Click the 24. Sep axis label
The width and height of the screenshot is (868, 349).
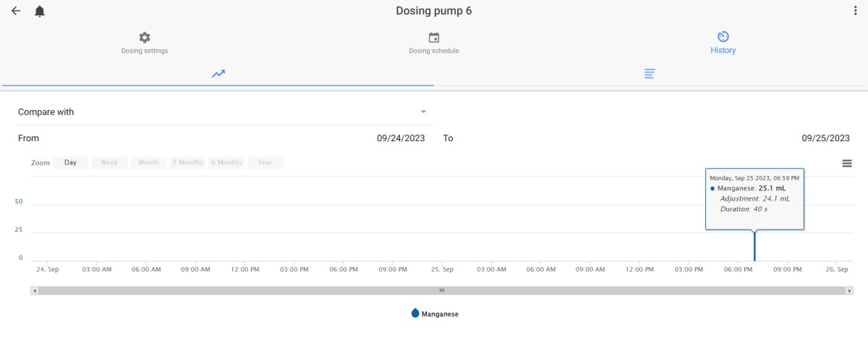[47, 269]
